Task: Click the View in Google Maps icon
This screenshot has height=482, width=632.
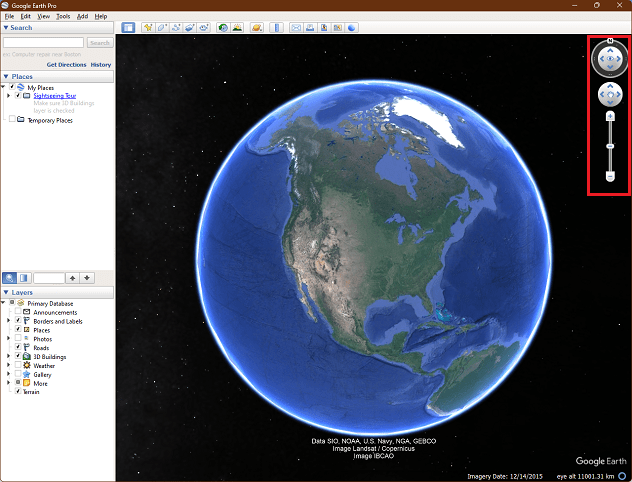Action: (338, 27)
